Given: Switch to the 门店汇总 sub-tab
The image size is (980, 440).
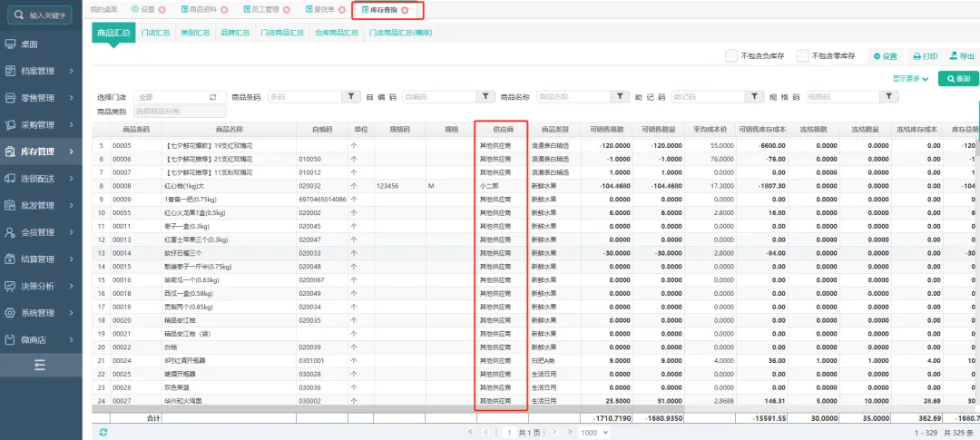Looking at the screenshot, I should pos(156,33).
